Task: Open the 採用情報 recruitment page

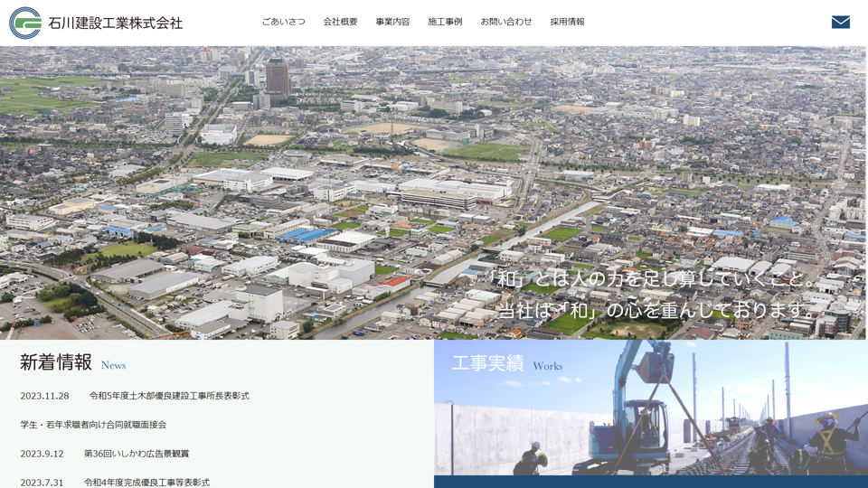Action: point(567,22)
